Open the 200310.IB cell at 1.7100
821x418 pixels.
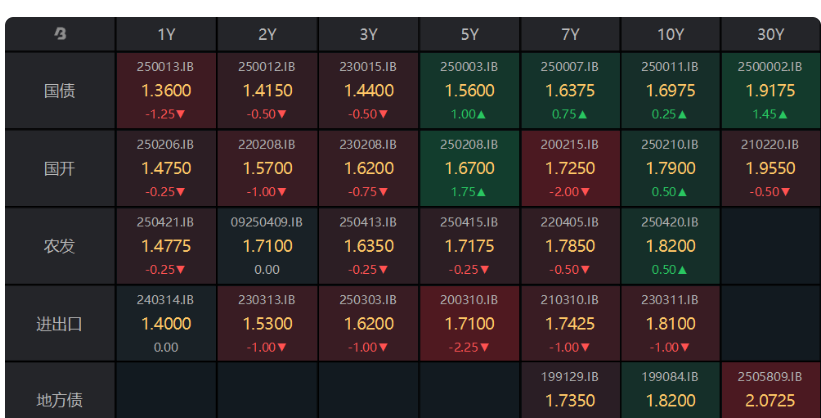coord(469,324)
